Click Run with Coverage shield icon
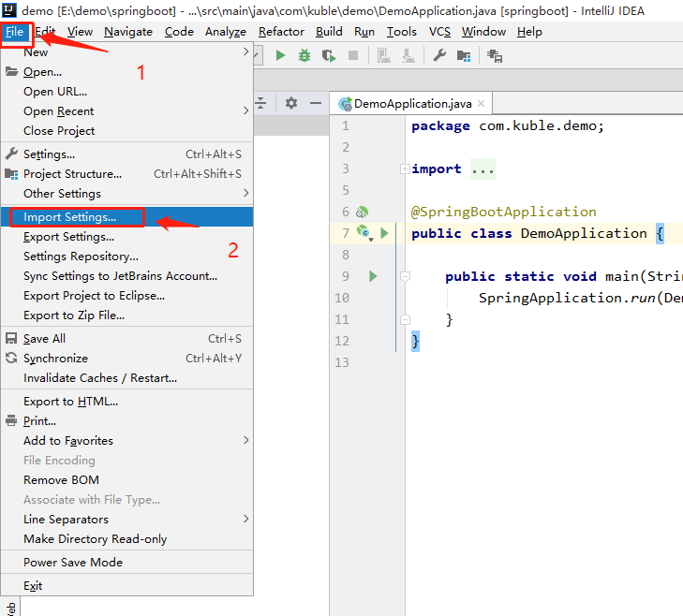 tap(329, 56)
